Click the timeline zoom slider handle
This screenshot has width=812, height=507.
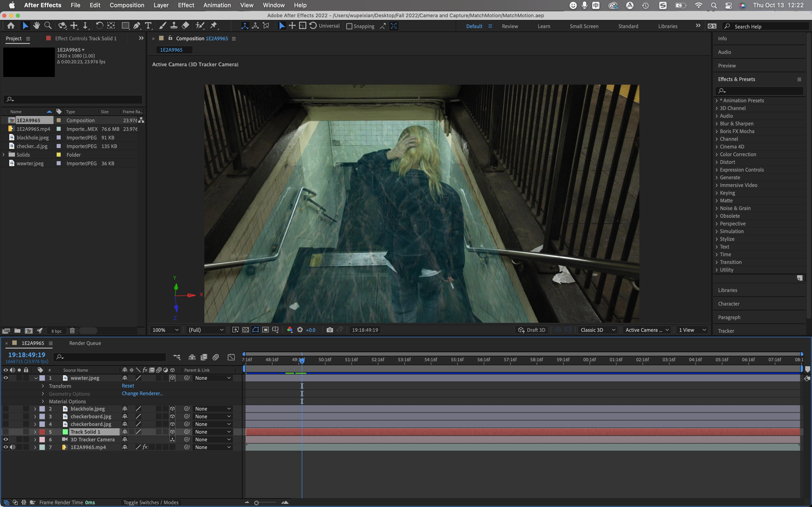point(256,503)
